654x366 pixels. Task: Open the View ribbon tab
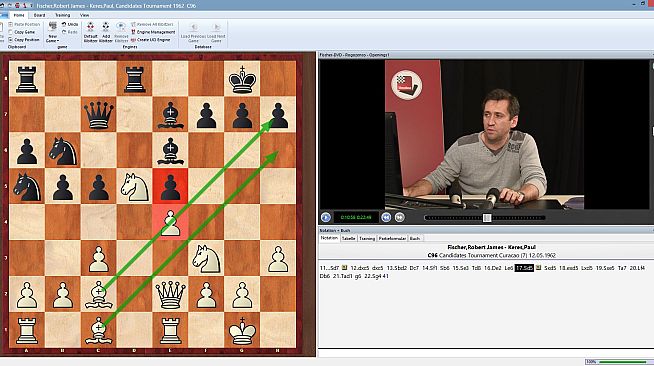point(84,15)
